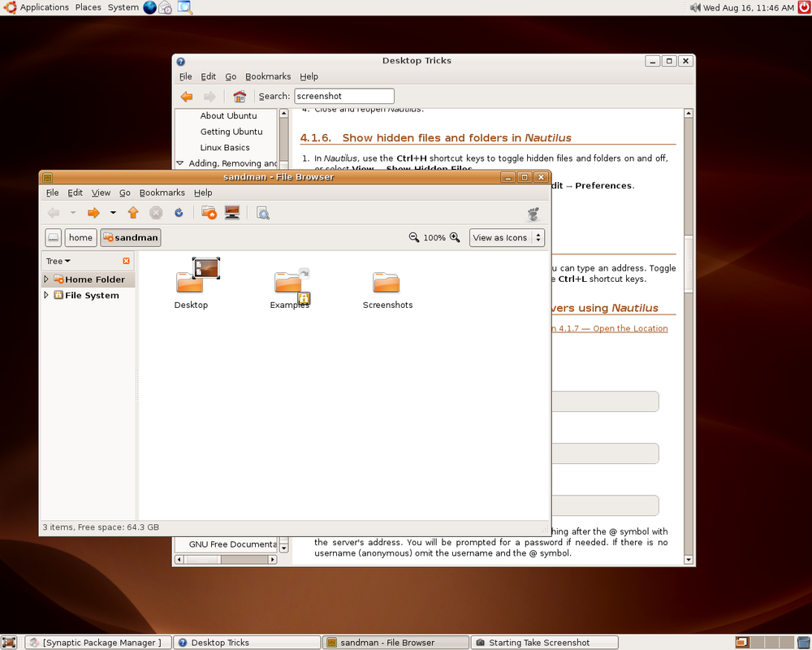Click the home path button
Screen dimensions: 812x650
click(x=80, y=237)
